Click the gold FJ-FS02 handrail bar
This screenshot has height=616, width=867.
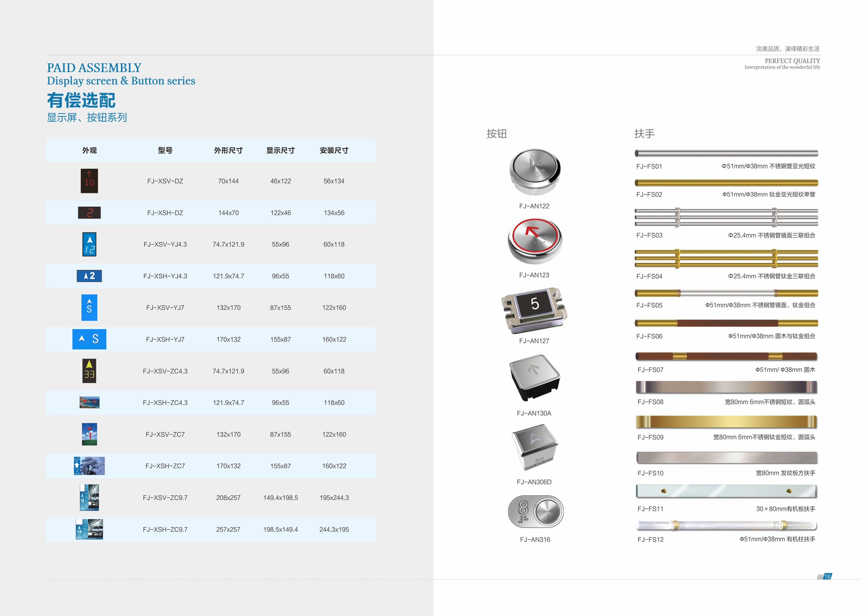[726, 183]
